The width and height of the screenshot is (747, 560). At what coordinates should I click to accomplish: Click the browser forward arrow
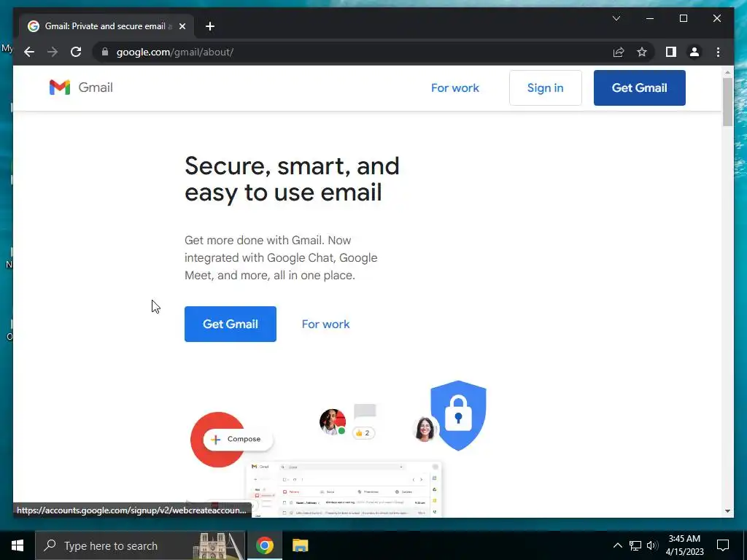(53, 52)
